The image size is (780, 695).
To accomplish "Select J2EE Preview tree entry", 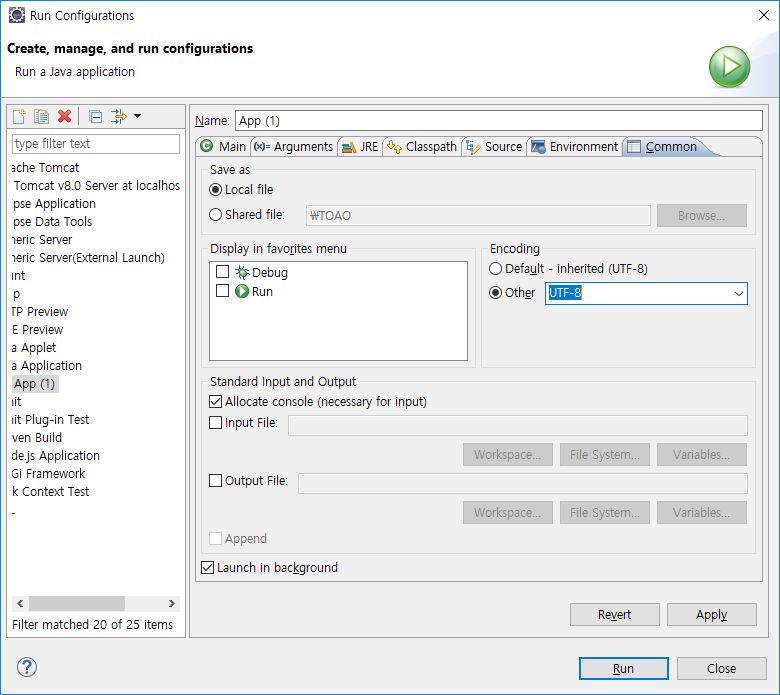I will [x=37, y=329].
